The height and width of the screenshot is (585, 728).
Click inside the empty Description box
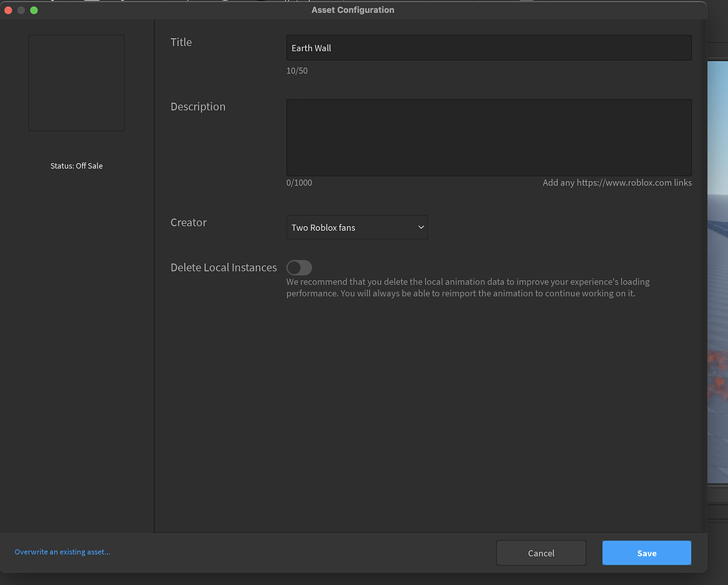pyautogui.click(x=488, y=135)
